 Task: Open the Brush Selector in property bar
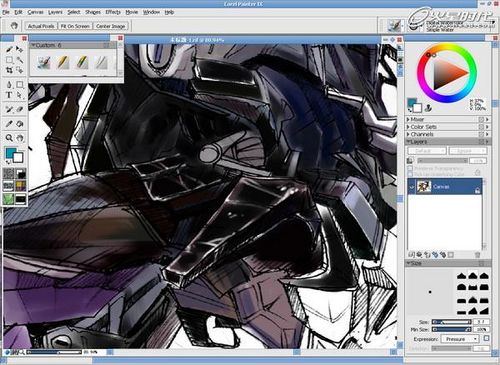[395, 25]
